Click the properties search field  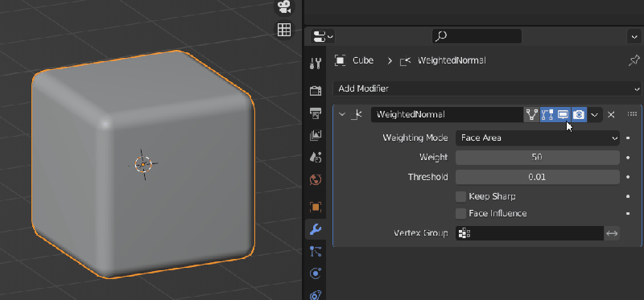pyautogui.click(x=477, y=36)
